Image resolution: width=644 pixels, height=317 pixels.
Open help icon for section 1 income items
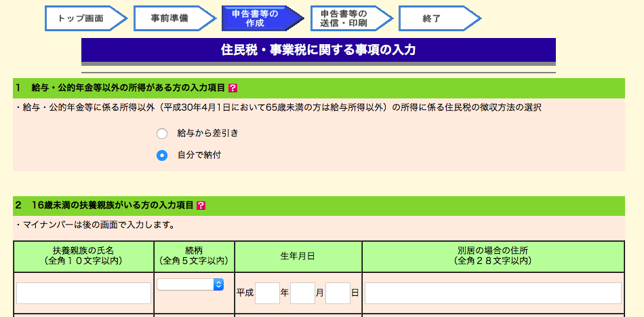[x=233, y=88]
